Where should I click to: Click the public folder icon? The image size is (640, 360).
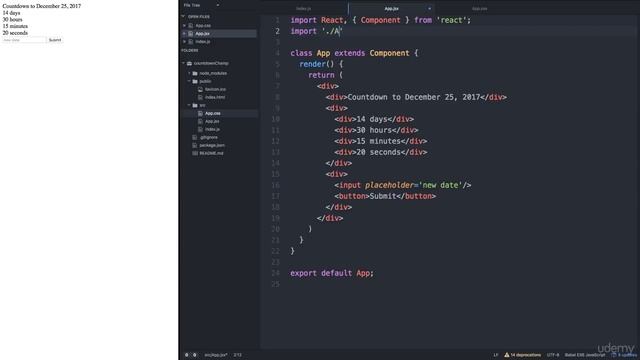[x=195, y=81]
